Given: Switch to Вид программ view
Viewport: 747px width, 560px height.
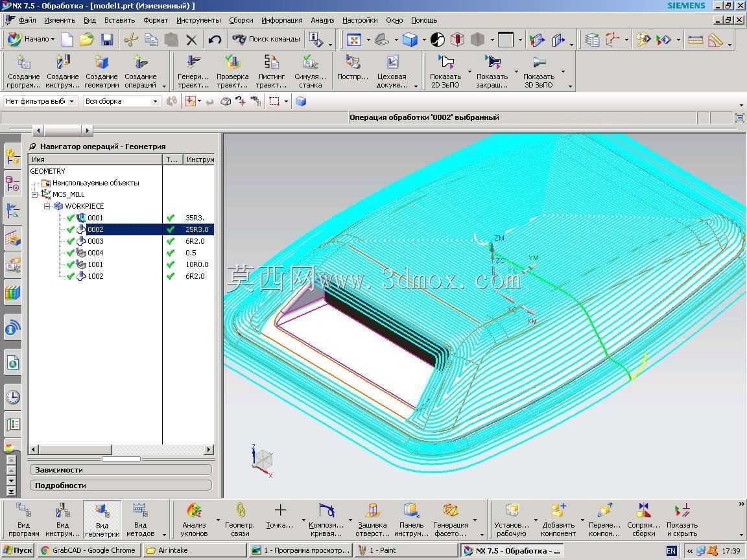Looking at the screenshot, I should 23,520.
